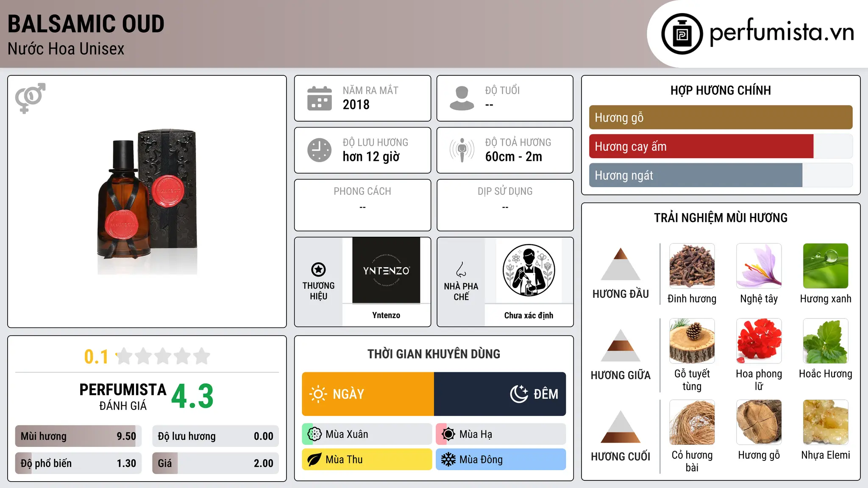This screenshot has width=868, height=488.
Task: Click the PERFUMISTA ĐÁNH GIÁ label
Action: click(x=123, y=396)
